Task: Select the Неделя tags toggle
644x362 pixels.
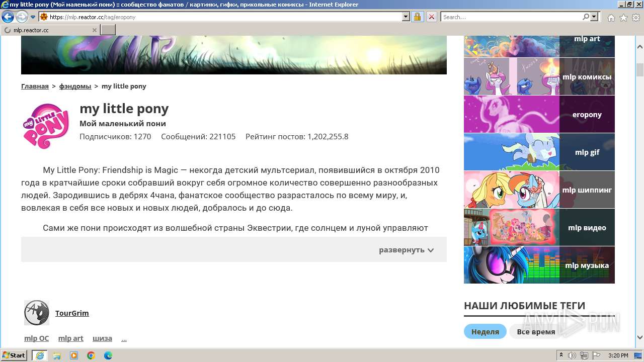Action: tap(485, 331)
